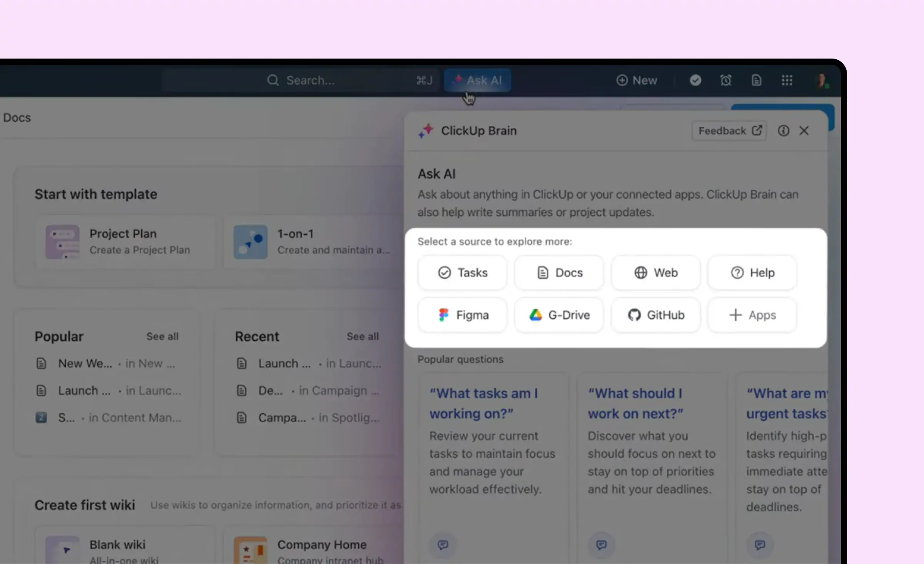Add more Apps as sources
Viewport: 924px width, 564px height.
coord(752,315)
